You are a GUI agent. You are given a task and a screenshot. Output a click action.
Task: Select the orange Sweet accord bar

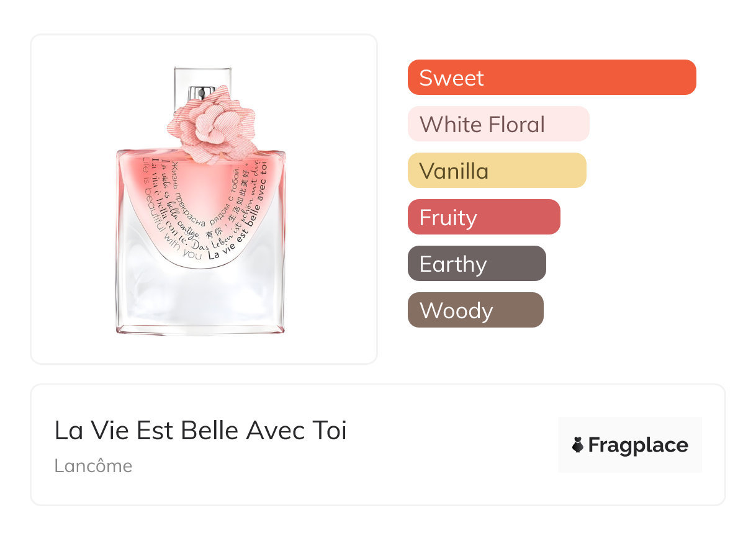[552, 78]
